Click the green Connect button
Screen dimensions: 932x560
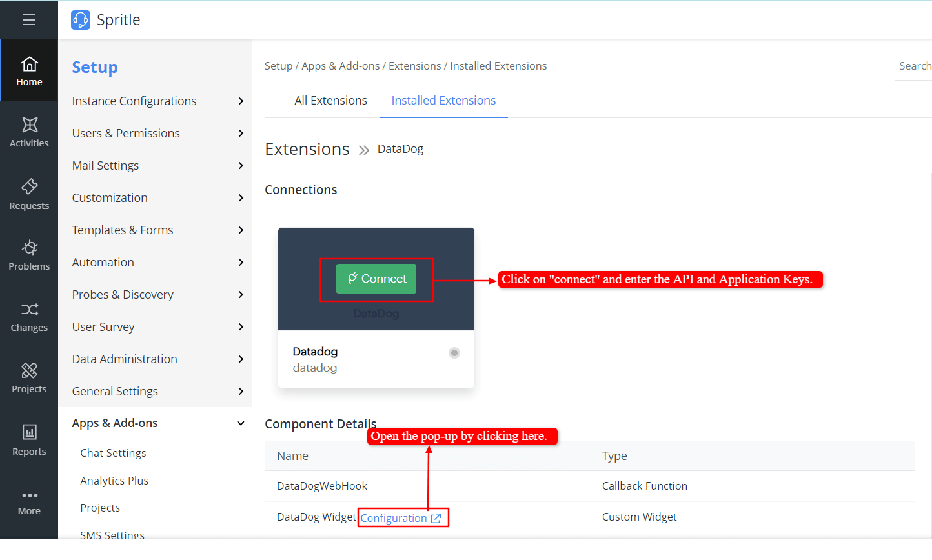[x=376, y=279]
